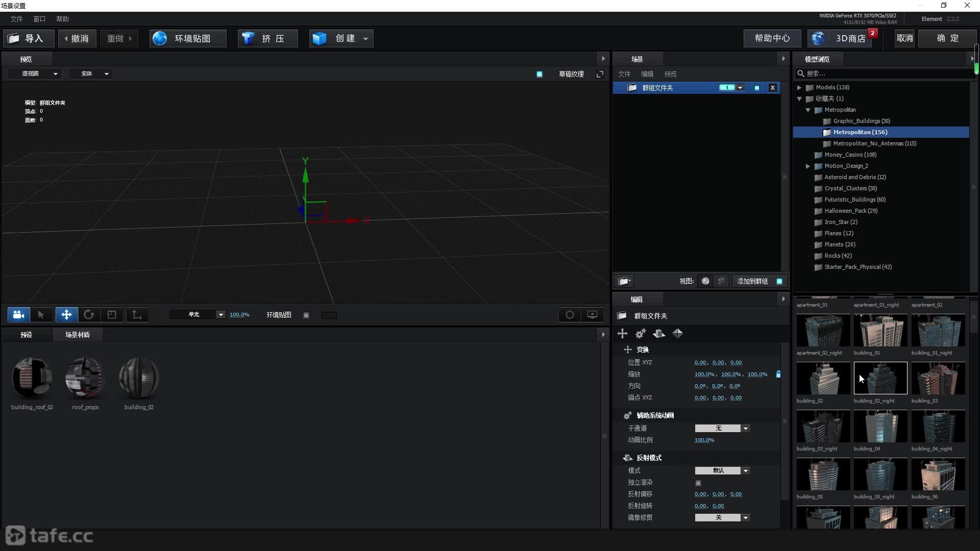Choose the building_03 model thumbnail
The image size is (980, 551).
938,378
